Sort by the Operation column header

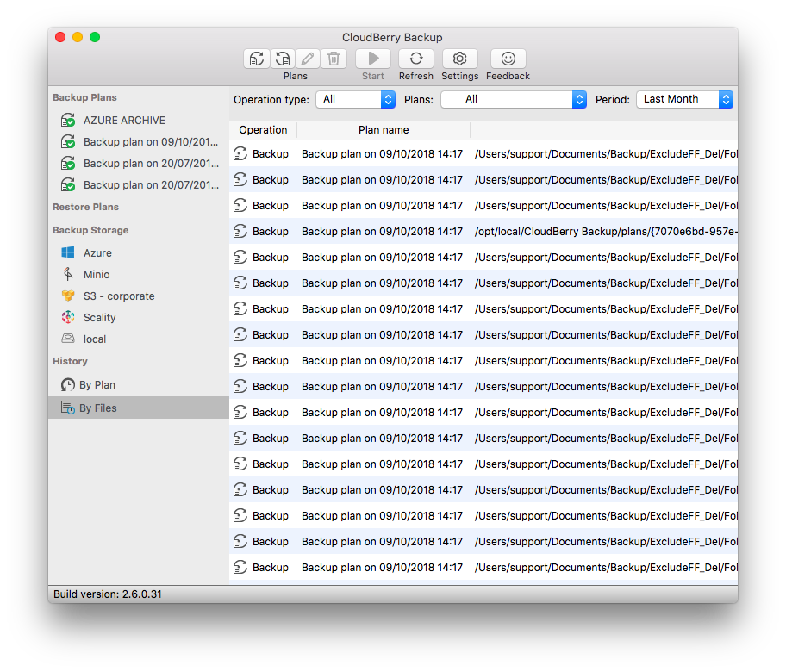(x=263, y=130)
